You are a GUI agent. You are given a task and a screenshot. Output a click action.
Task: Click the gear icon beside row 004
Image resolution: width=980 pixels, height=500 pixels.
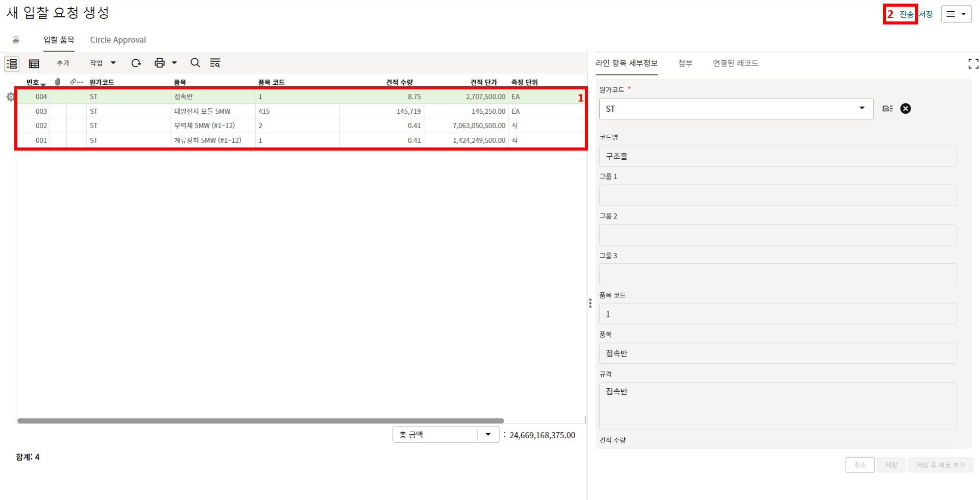pyautogui.click(x=10, y=97)
